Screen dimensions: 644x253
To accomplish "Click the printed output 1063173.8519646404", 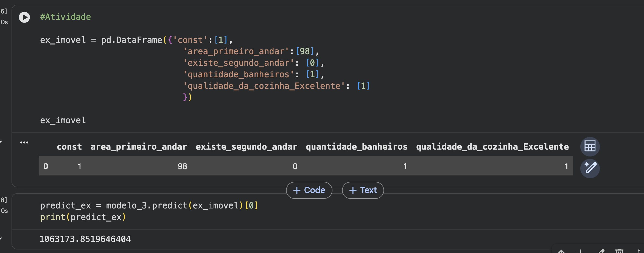I will (x=85, y=239).
